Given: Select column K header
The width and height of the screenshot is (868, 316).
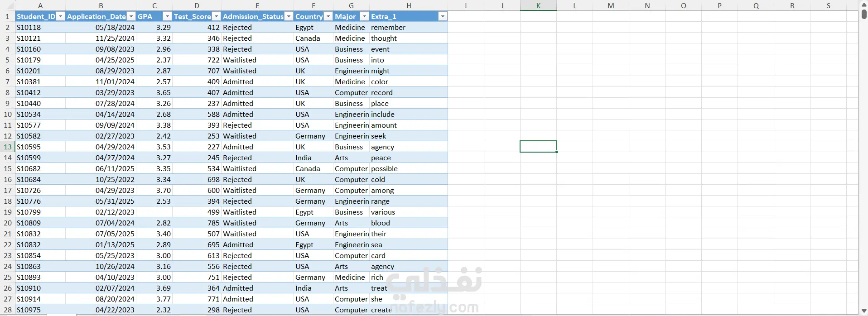Looking at the screenshot, I should pyautogui.click(x=538, y=5).
